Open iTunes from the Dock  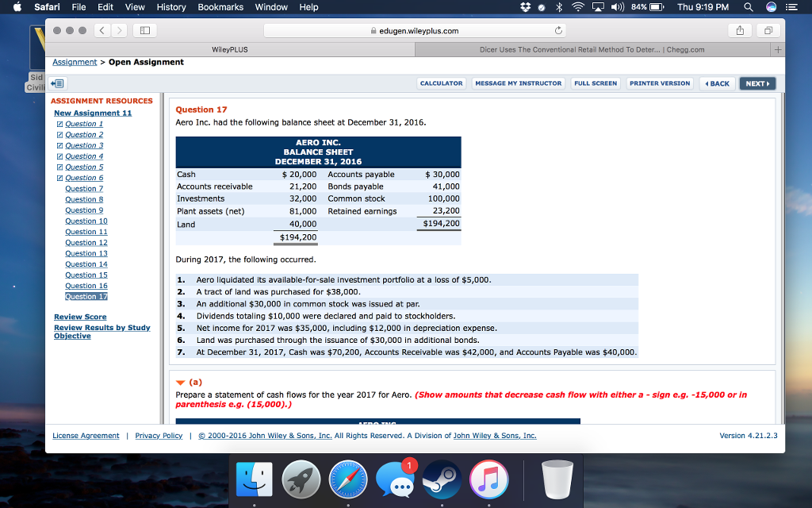click(488, 479)
